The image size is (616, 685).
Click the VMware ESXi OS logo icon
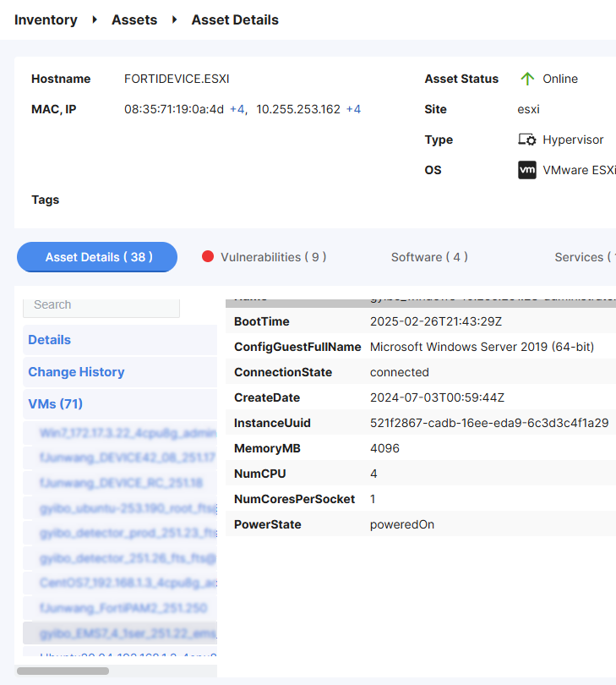(x=527, y=170)
